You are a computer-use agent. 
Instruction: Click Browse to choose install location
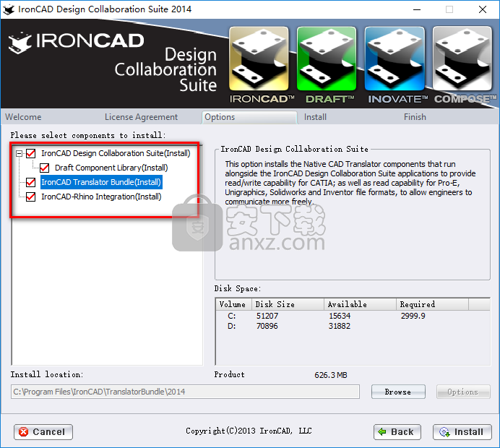[x=398, y=392]
